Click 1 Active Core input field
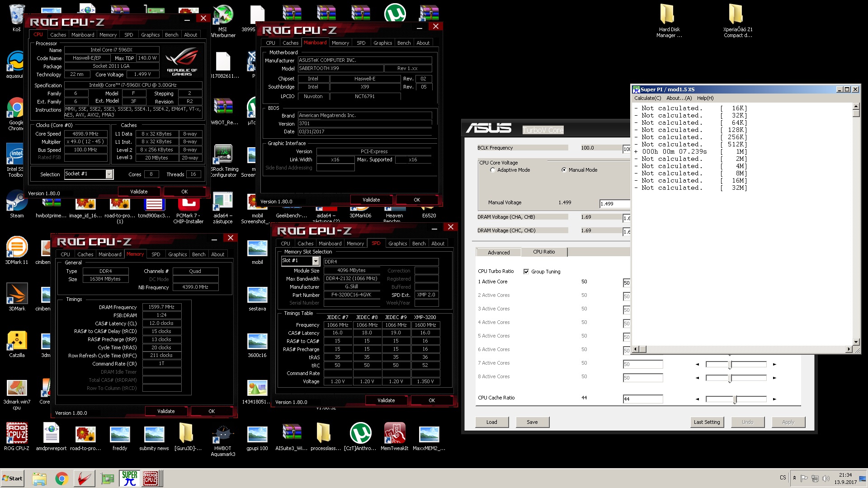This screenshot has width=868, height=488. pos(627,283)
